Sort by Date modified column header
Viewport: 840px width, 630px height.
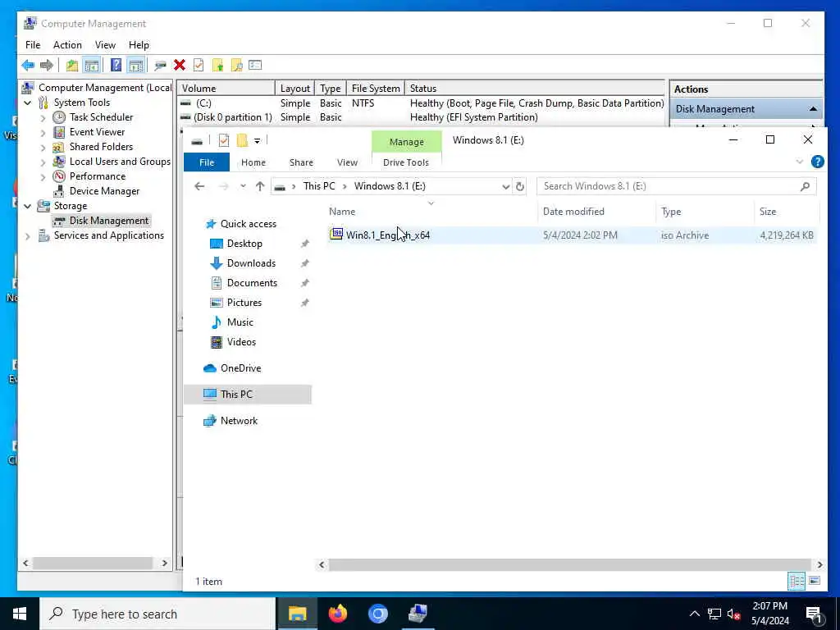(573, 212)
